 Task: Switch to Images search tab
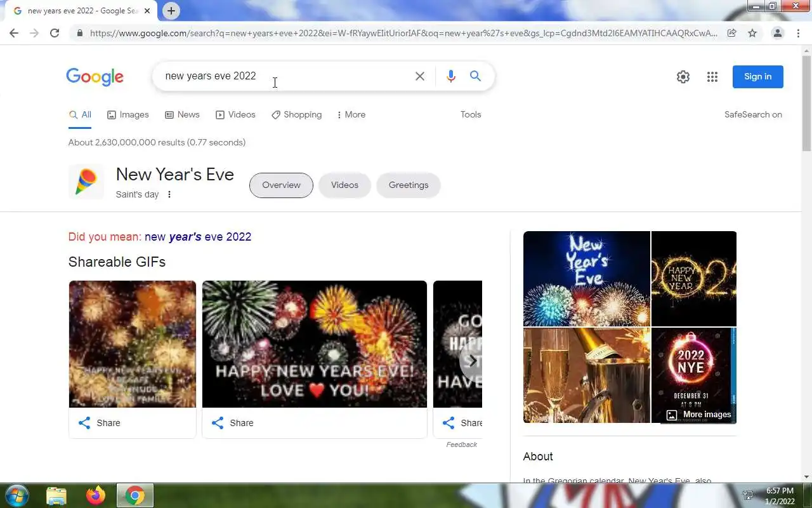tap(128, 115)
